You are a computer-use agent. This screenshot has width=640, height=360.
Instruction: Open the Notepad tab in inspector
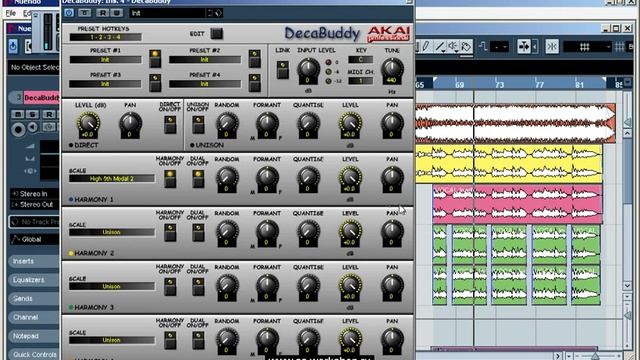pyautogui.click(x=33, y=336)
